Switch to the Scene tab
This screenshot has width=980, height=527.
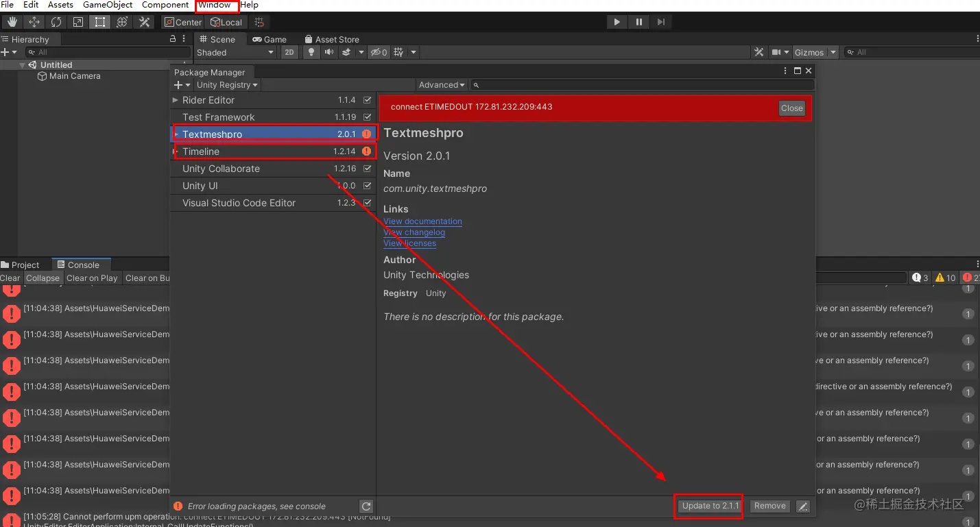[x=217, y=39]
